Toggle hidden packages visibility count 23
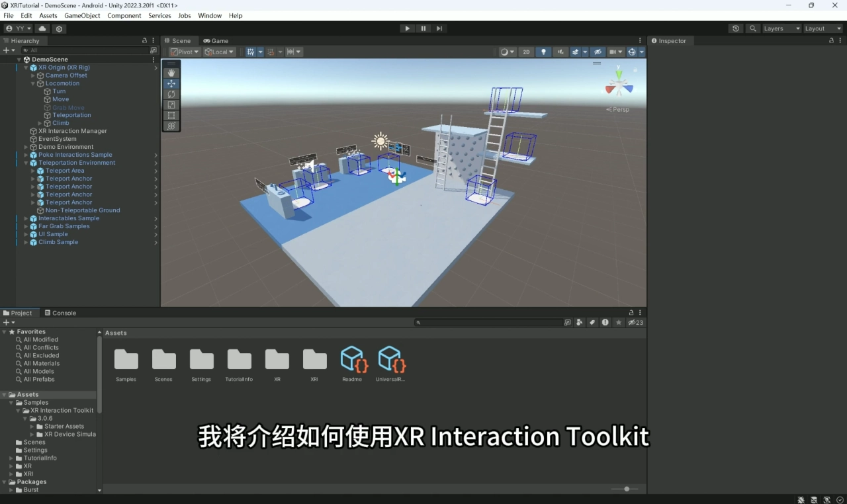Image resolution: width=847 pixels, height=504 pixels. click(x=635, y=323)
